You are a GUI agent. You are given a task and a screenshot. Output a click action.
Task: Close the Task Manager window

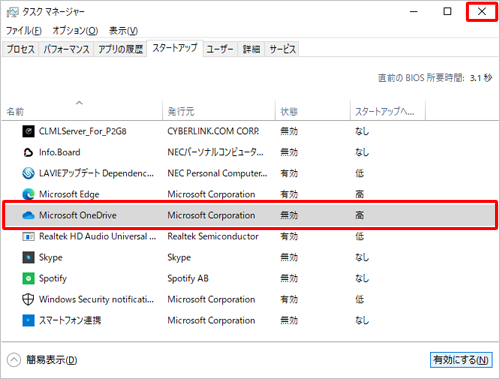coord(482,12)
